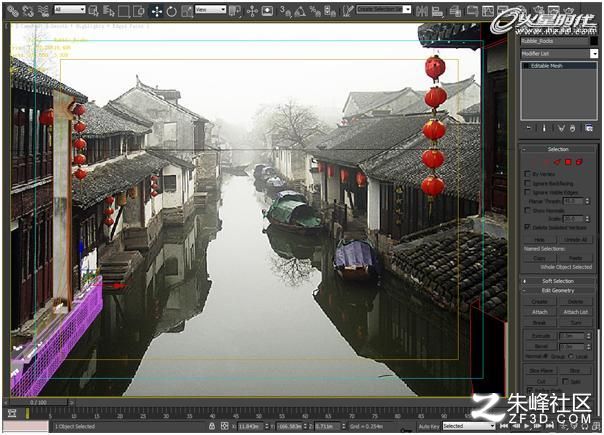Viewport: 604px width, 435px height.
Task: Toggle the Percent Snap icon
Action: [315, 11]
